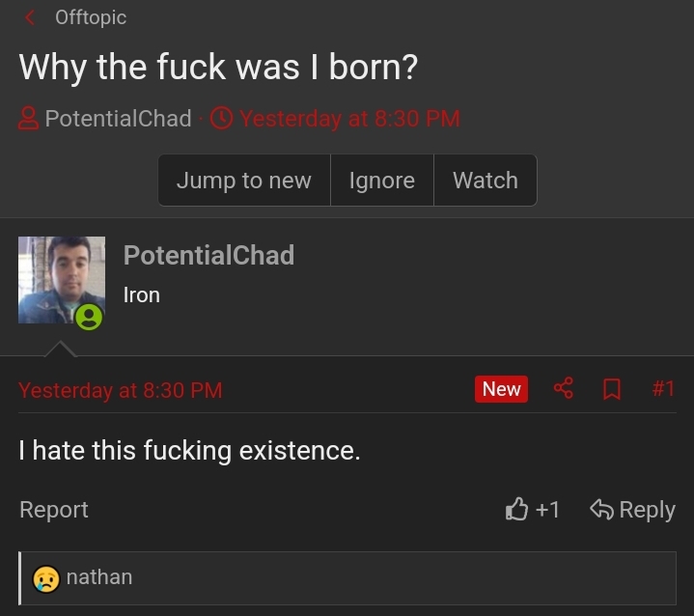Open post number #1 link

coord(663,388)
